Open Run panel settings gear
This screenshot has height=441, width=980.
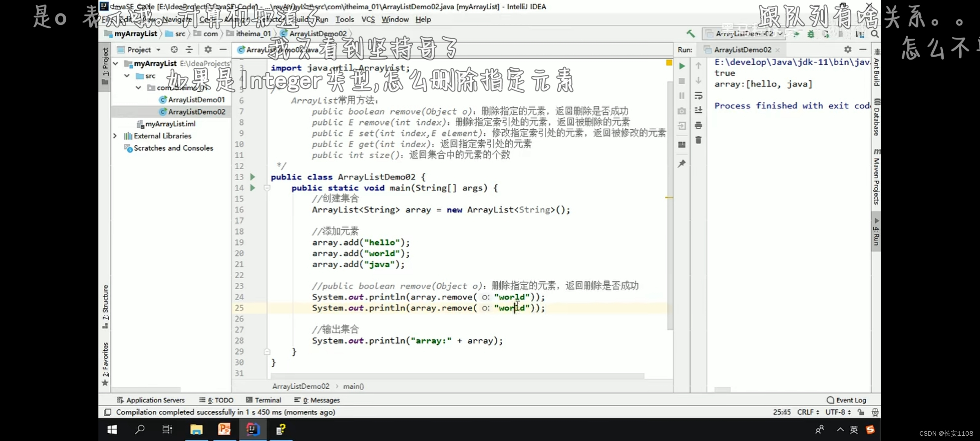pos(848,49)
